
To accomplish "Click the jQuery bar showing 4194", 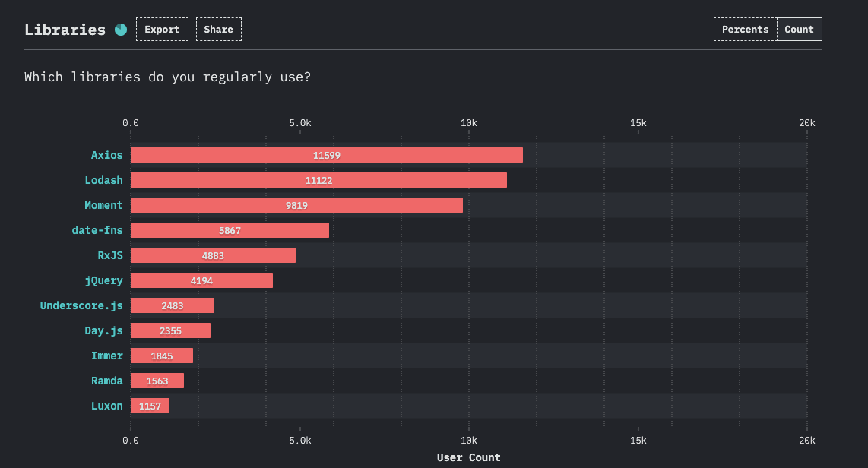I will click(201, 280).
